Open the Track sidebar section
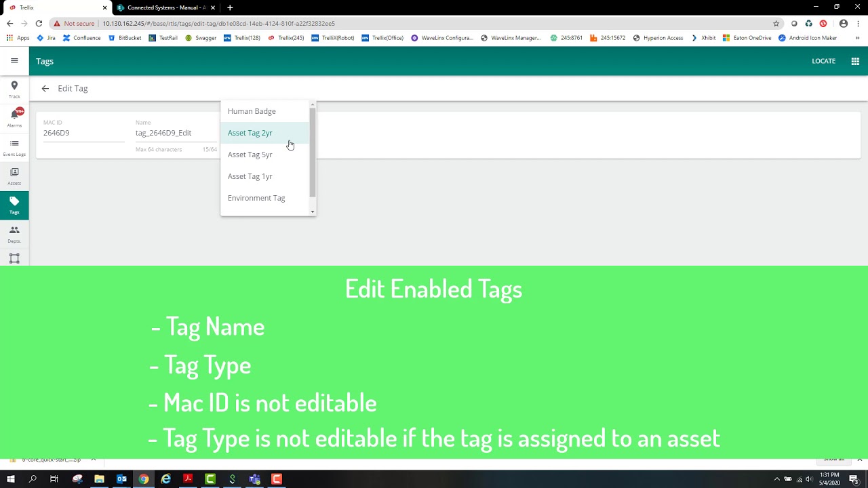The width and height of the screenshot is (868, 488). click(x=14, y=89)
